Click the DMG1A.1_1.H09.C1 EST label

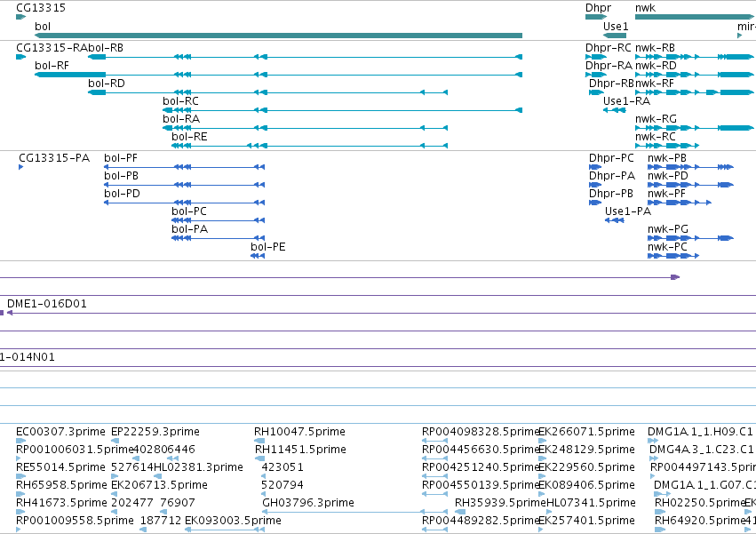[x=700, y=432]
